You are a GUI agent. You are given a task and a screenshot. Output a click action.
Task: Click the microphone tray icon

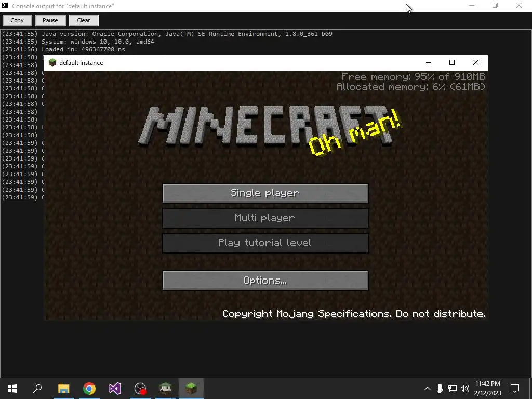(x=440, y=389)
